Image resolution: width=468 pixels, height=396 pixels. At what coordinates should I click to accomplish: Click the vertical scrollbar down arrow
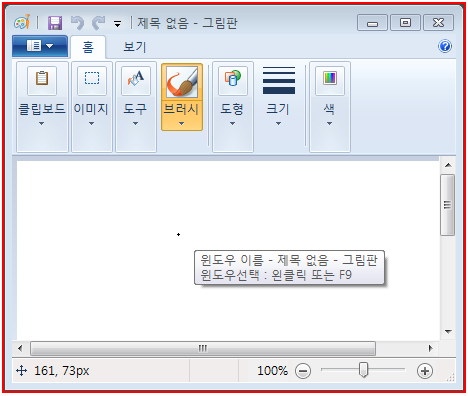click(x=448, y=332)
